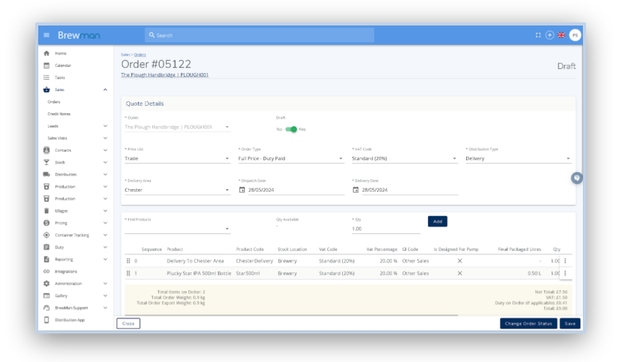Viewport: 644px width, 362px height.
Task: Collapse the Sales menu chevron
Action: click(x=105, y=89)
